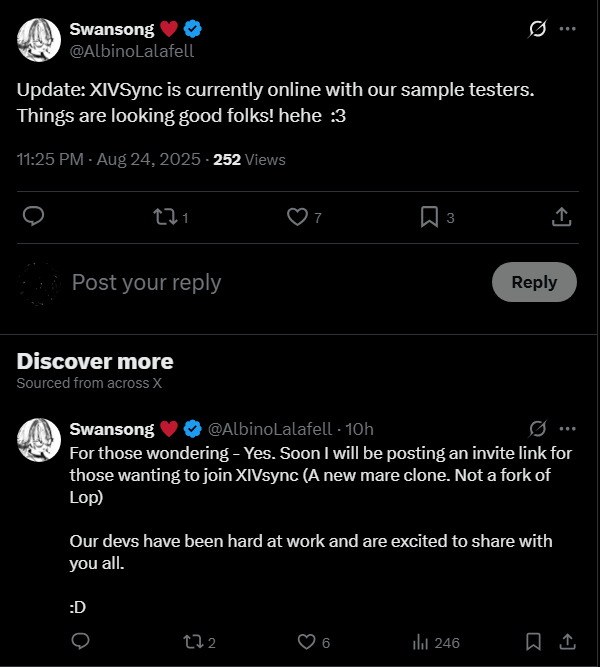Open more options menu on main post

click(567, 29)
